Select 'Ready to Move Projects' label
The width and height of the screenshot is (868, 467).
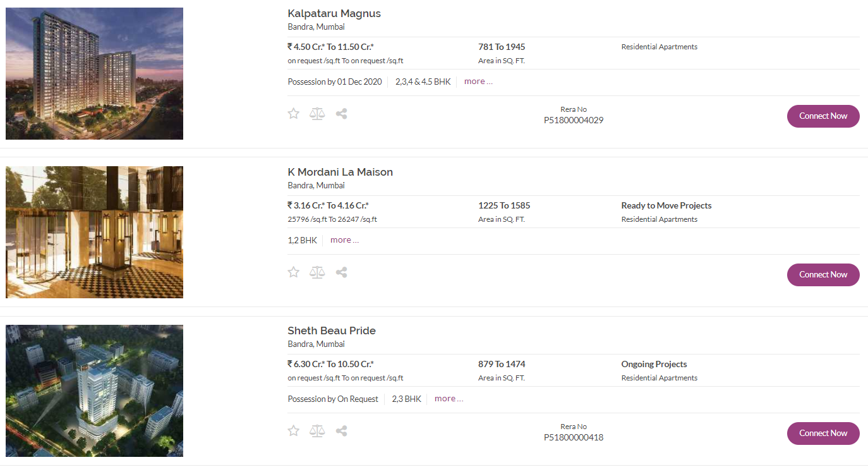click(666, 205)
